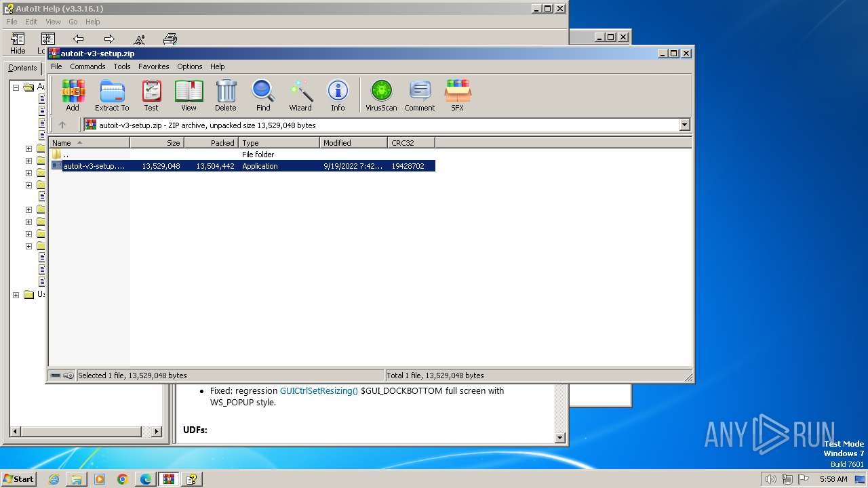The width and height of the screenshot is (868, 488).
Task: Click the SFX toolbar icon
Action: click(458, 96)
